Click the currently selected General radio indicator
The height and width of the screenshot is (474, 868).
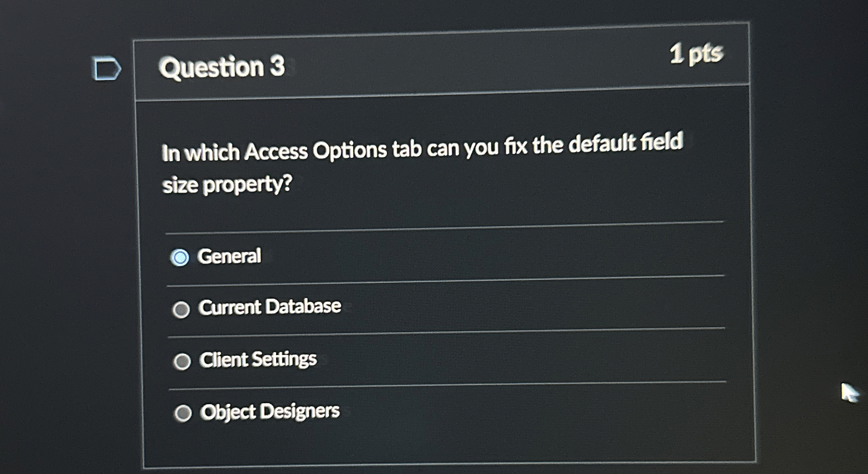tap(180, 257)
